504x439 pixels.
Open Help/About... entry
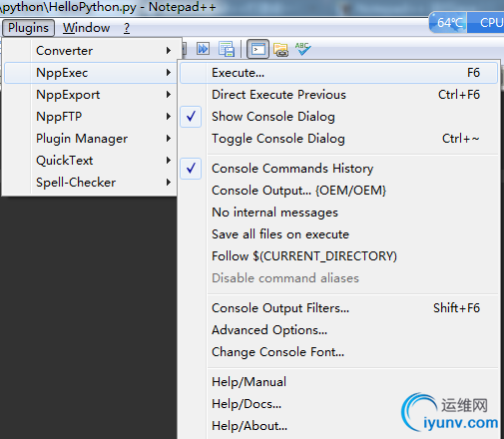(x=338, y=426)
